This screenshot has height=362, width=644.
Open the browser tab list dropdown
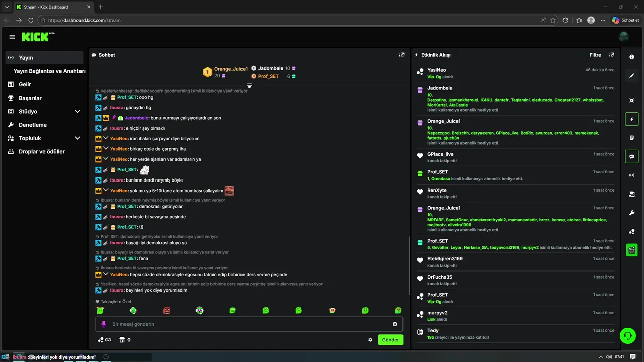coord(7,7)
